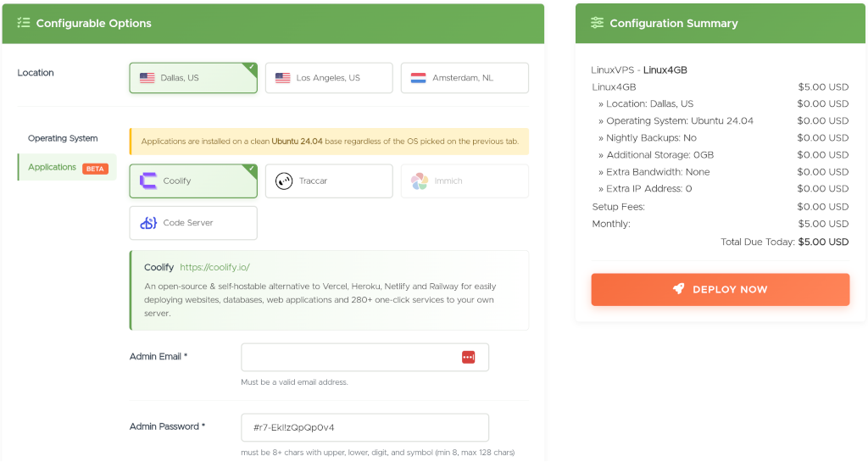Click the sliders icon beside Configuration Summary
868x462 pixels.
[x=597, y=23]
